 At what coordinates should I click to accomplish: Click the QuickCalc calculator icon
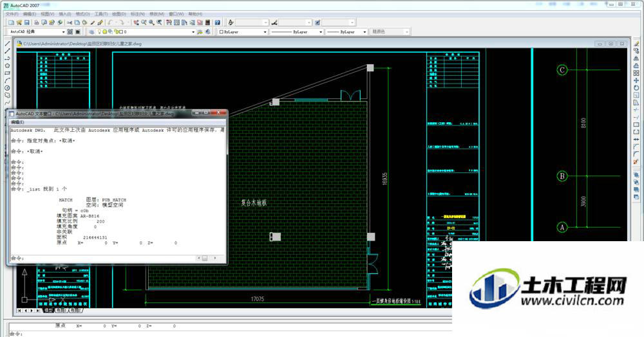point(208,23)
